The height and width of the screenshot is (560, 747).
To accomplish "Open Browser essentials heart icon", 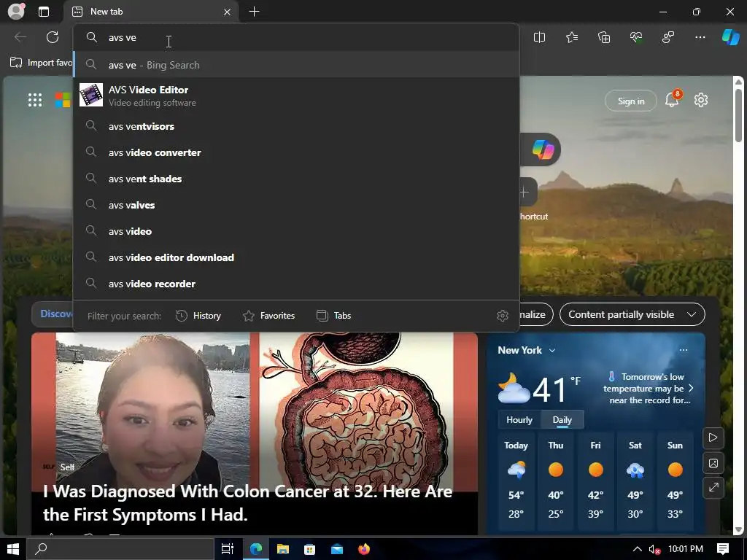I will coord(636,37).
